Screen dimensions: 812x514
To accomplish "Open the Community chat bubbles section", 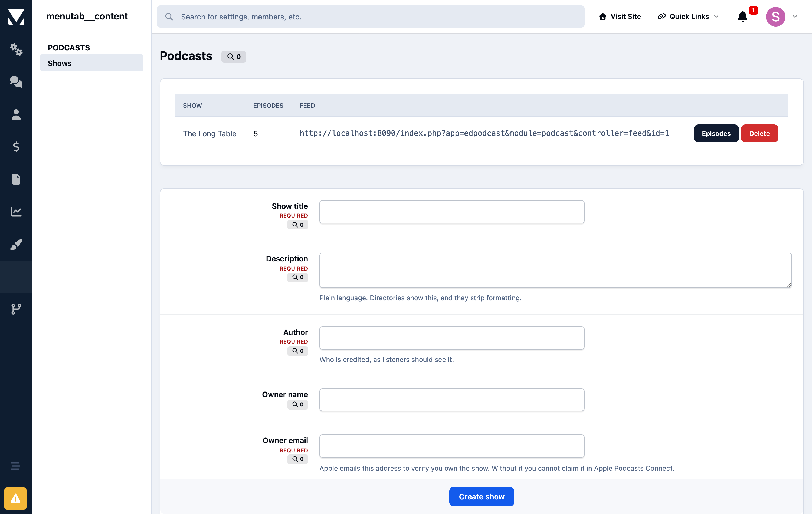I will click(x=16, y=82).
